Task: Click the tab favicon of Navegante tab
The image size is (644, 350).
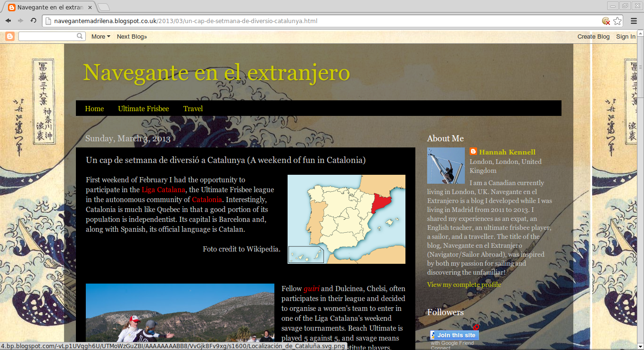Action: (x=12, y=7)
